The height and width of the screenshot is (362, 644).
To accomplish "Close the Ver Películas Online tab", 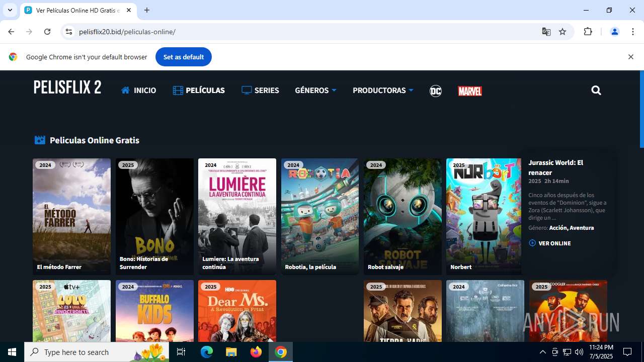I will (x=129, y=10).
